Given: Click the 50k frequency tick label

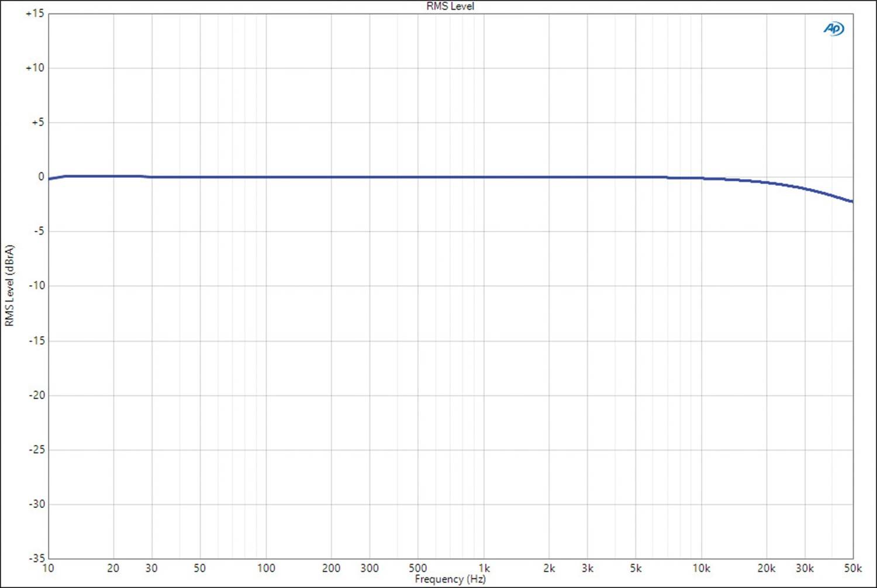Looking at the screenshot, I should 853,568.
